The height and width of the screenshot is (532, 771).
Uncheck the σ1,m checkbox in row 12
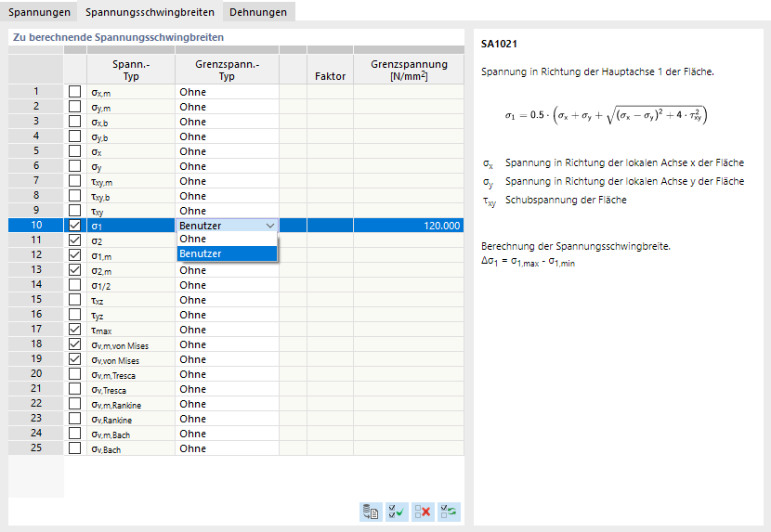point(74,254)
